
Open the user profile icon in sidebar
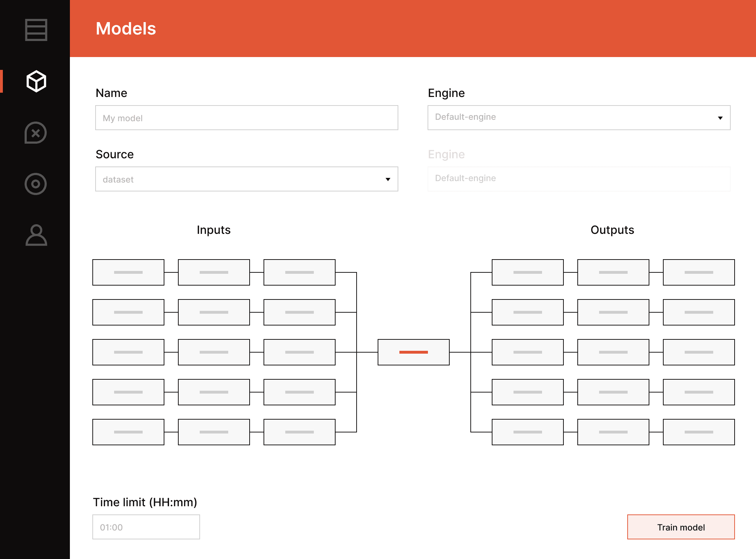[36, 235]
